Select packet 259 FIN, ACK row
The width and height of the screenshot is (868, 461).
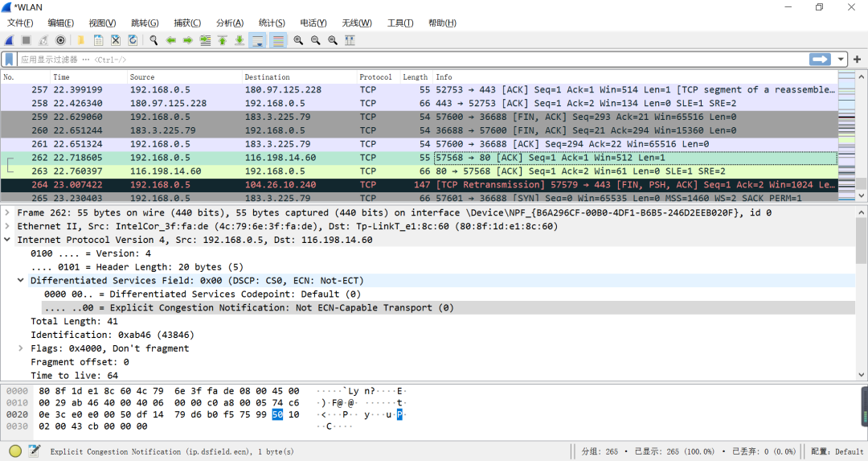tap(419, 117)
